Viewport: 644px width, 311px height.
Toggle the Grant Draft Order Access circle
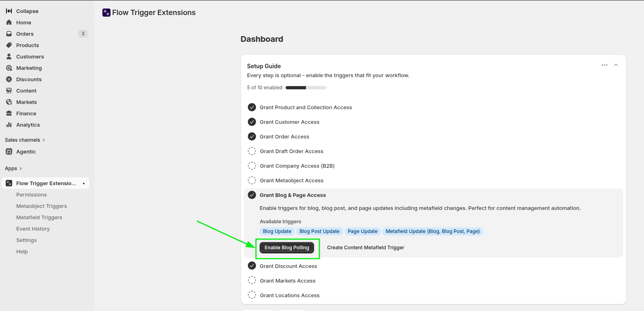point(252,151)
